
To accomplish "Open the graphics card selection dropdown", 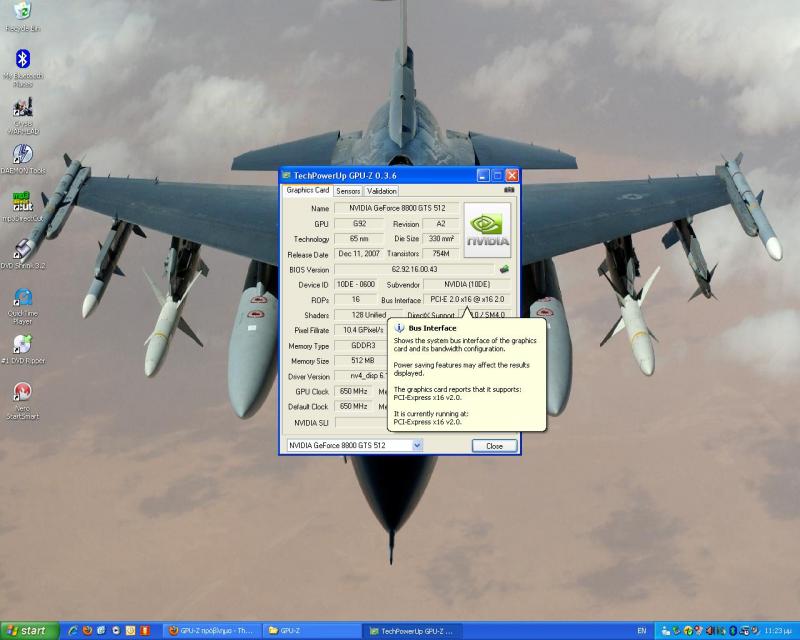I will pyautogui.click(x=417, y=445).
